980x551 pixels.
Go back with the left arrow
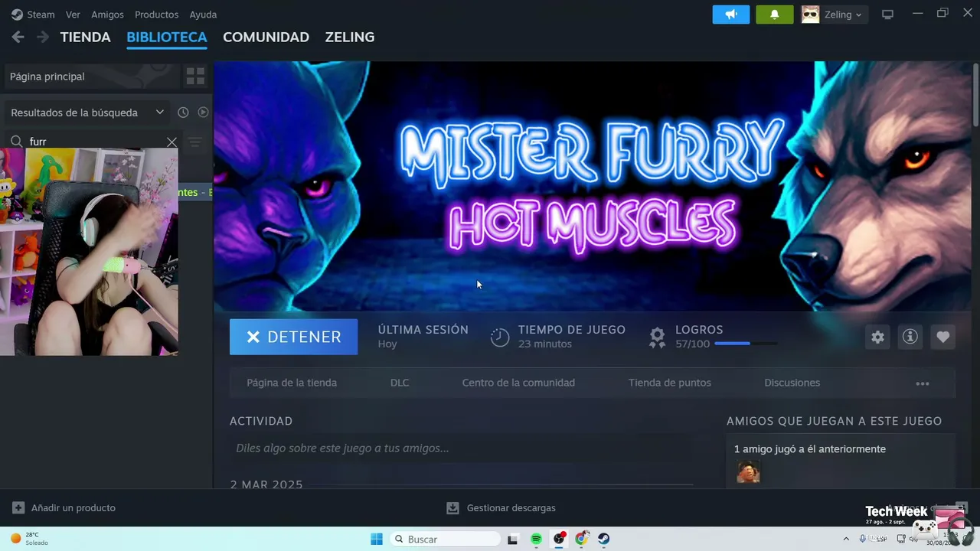[18, 37]
